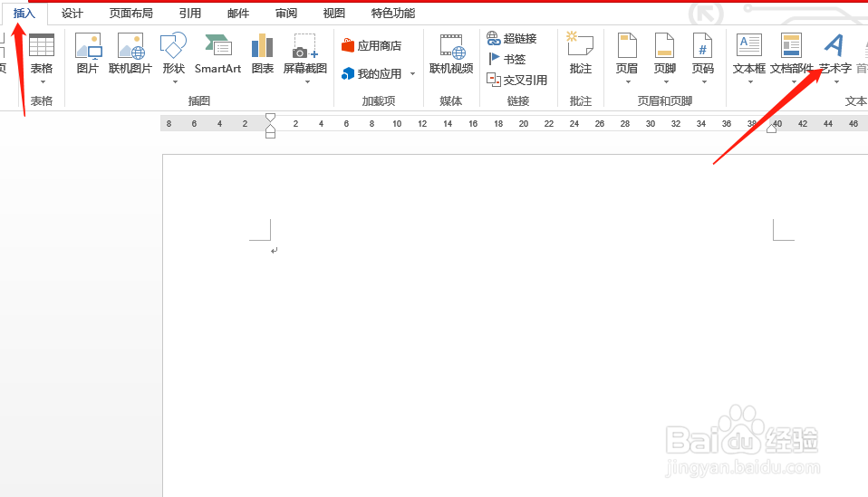Open the App Store (应用商店)
The image size is (868, 497).
[371, 45]
